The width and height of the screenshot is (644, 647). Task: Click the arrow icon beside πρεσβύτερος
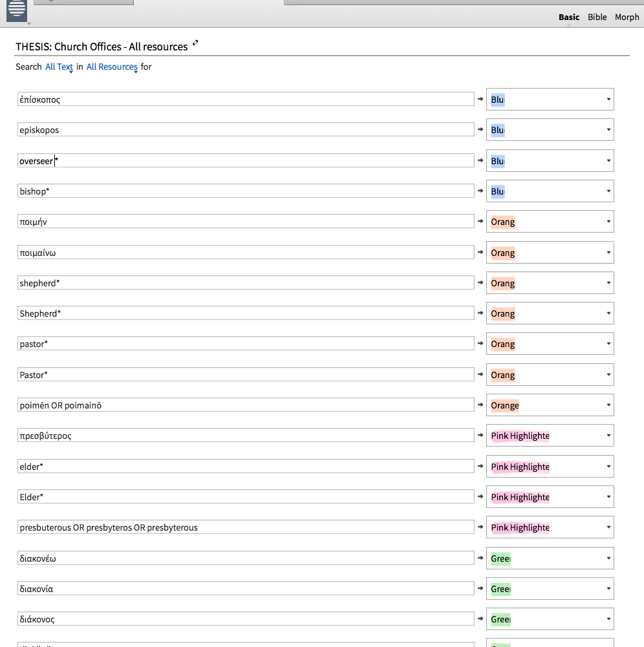pos(480,435)
